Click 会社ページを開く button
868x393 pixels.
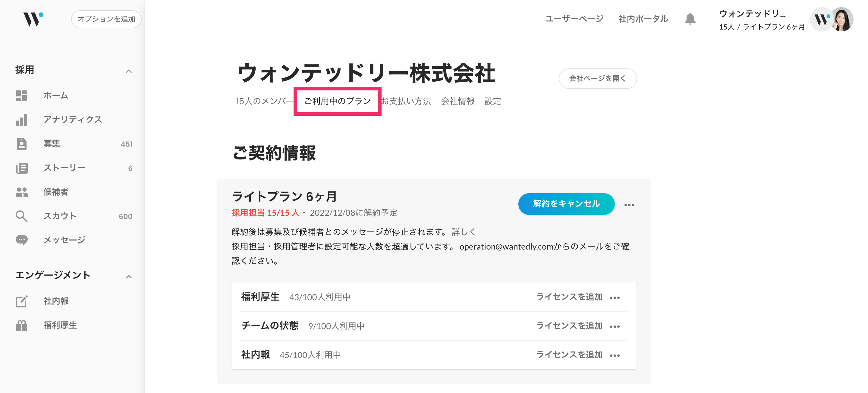597,79
